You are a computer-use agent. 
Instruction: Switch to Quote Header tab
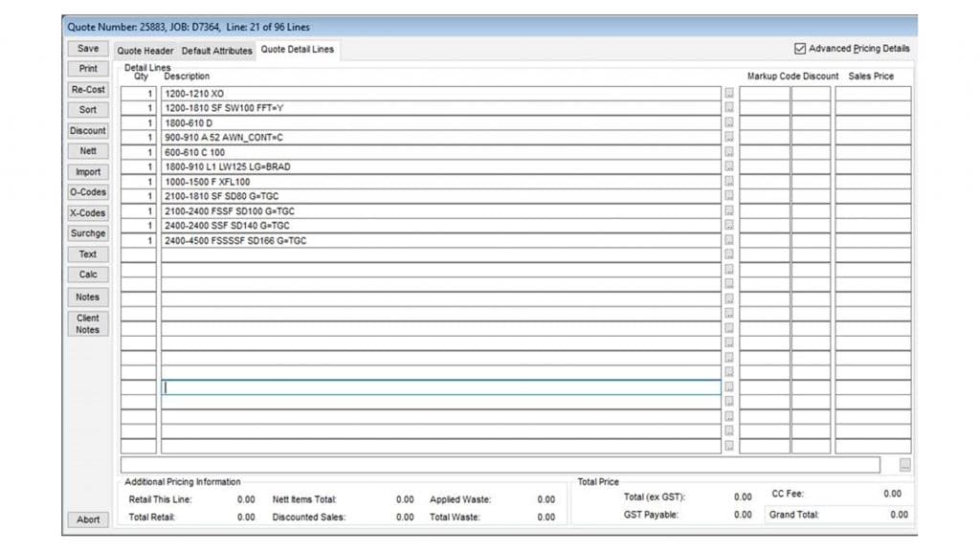pyautogui.click(x=145, y=51)
